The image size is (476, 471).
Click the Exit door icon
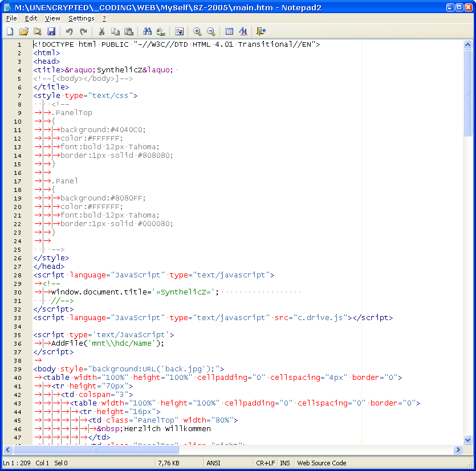[261, 31]
